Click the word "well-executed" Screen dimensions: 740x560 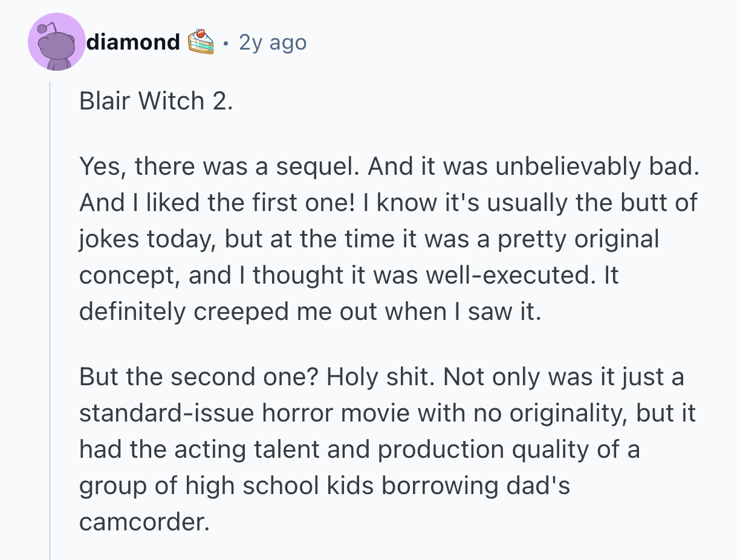[x=507, y=275]
